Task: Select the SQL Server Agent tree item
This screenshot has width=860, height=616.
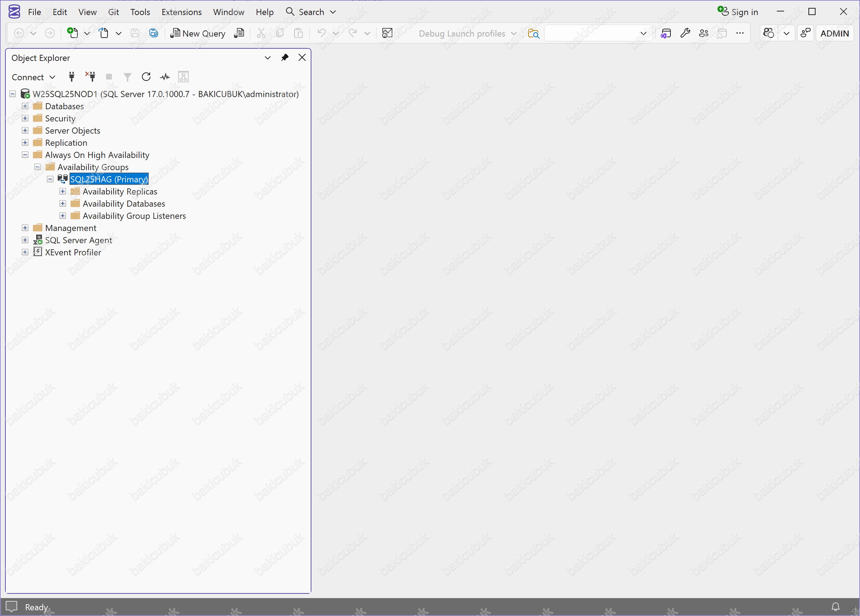Action: (x=78, y=240)
